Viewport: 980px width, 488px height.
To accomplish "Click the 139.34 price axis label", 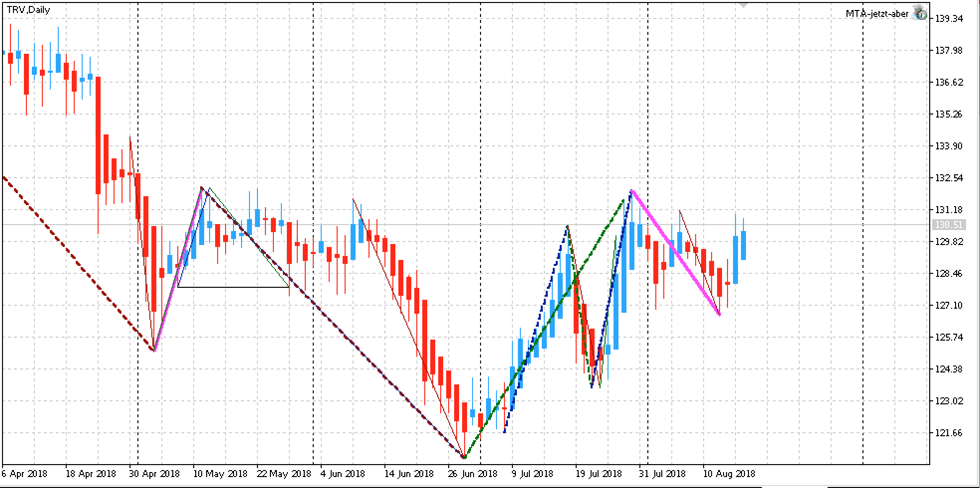I will click(x=949, y=18).
